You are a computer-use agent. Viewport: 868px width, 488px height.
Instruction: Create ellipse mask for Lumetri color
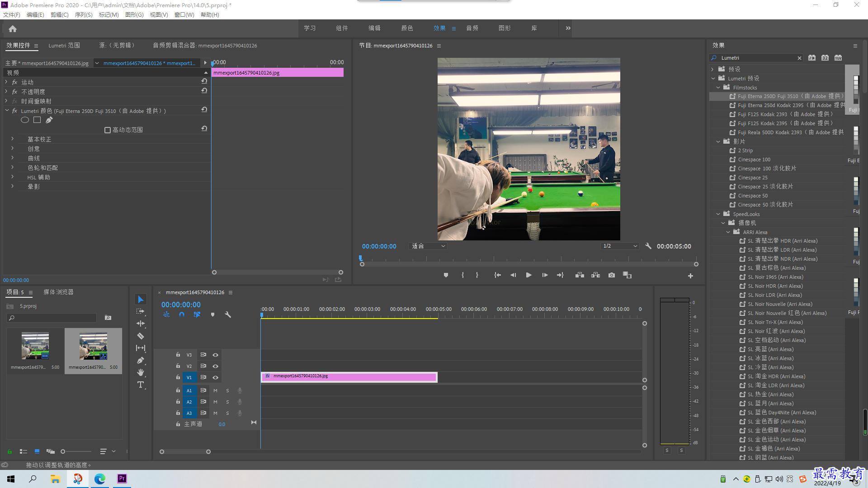point(25,120)
